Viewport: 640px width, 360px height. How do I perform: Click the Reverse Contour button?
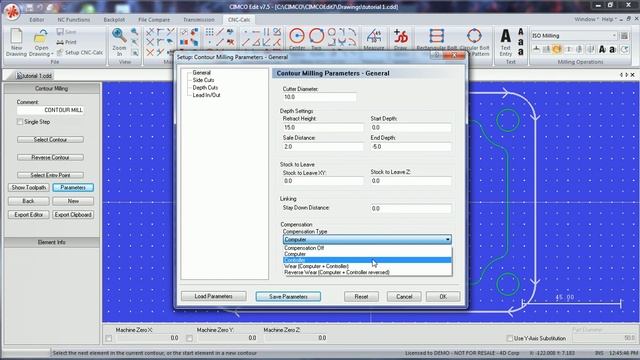[51, 158]
